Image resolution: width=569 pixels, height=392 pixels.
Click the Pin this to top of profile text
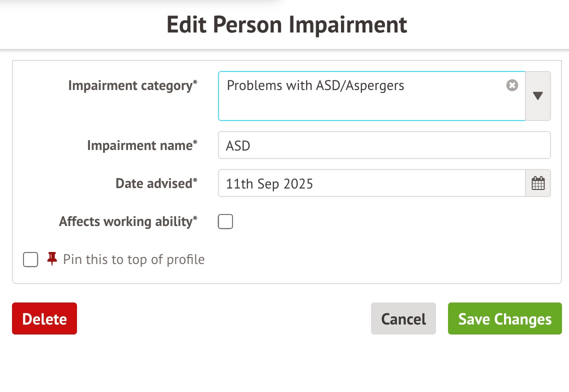pyautogui.click(x=133, y=259)
